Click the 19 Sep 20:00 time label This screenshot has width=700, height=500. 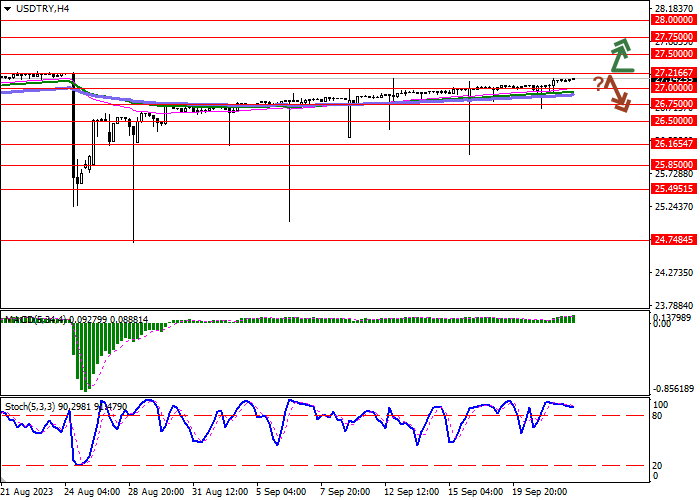pyautogui.click(x=540, y=492)
